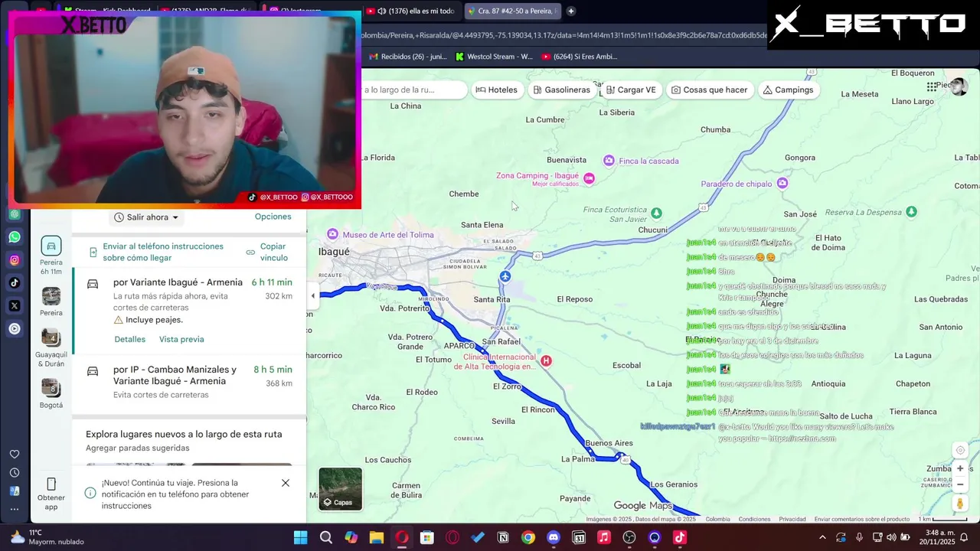Open Instagram in Opera sidebar
The height and width of the screenshot is (551, 980).
(15, 260)
